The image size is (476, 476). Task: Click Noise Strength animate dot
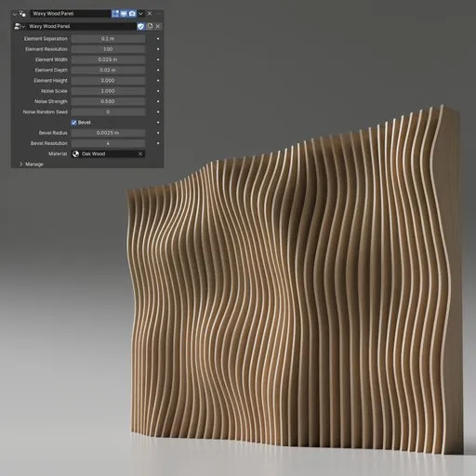coord(158,101)
